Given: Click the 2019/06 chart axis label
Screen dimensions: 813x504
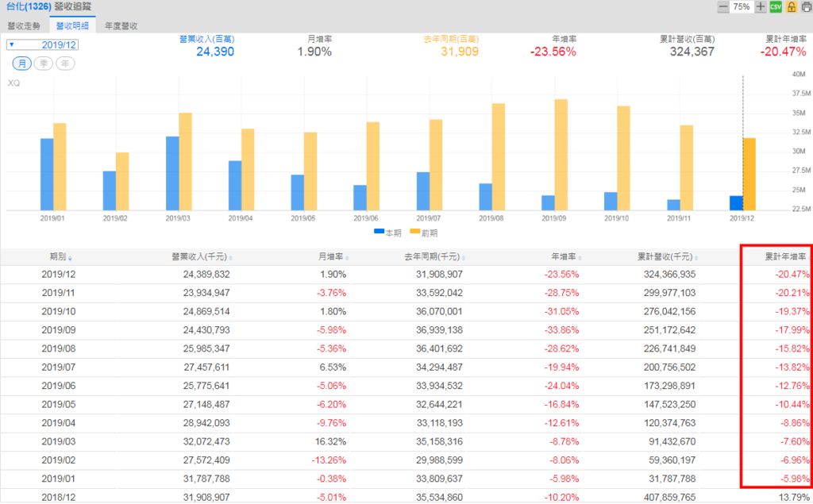Looking at the screenshot, I should [365, 218].
